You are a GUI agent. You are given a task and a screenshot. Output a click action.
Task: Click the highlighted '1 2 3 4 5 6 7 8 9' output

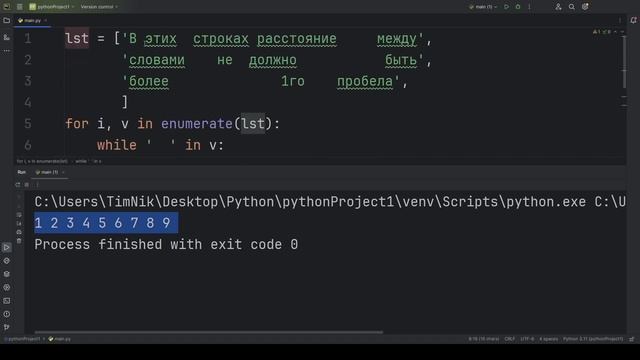pos(106,223)
